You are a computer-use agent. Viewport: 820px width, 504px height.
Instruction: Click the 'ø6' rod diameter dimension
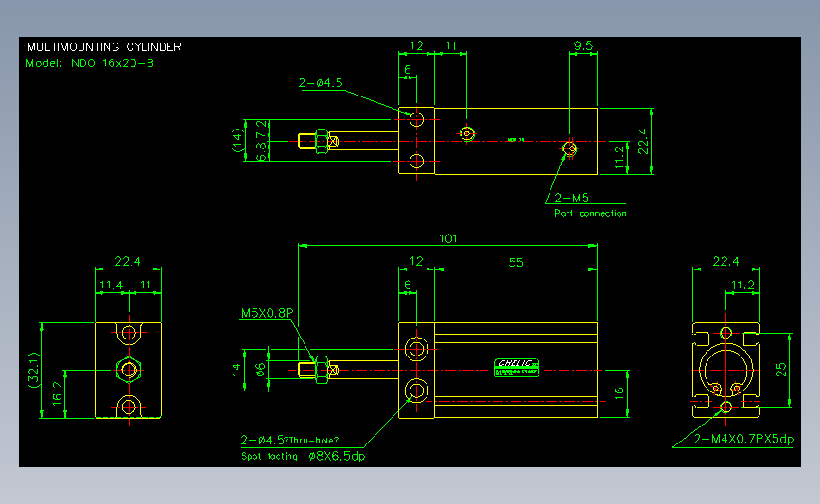coord(260,370)
